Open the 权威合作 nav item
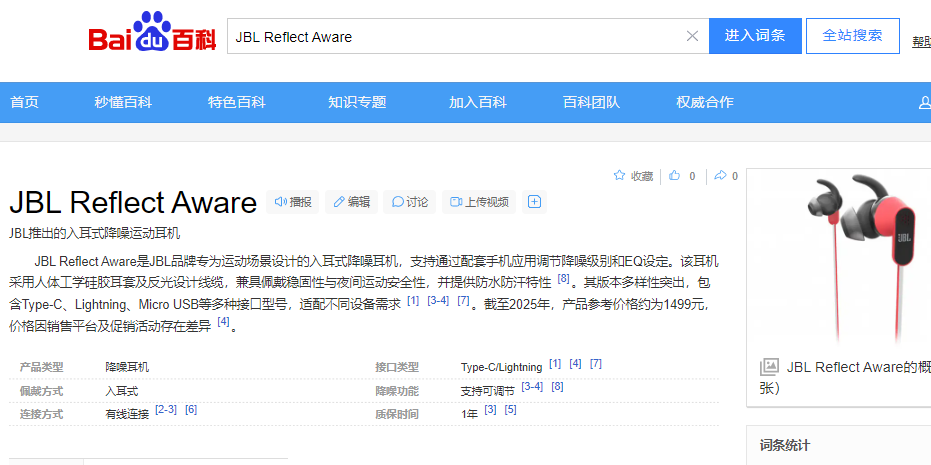 click(x=705, y=102)
